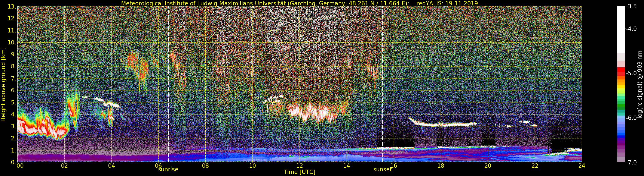Viewport: 644px width, 176px height.
Task: Click the '-6.0' colorbar tick label
Action: tap(631, 118)
